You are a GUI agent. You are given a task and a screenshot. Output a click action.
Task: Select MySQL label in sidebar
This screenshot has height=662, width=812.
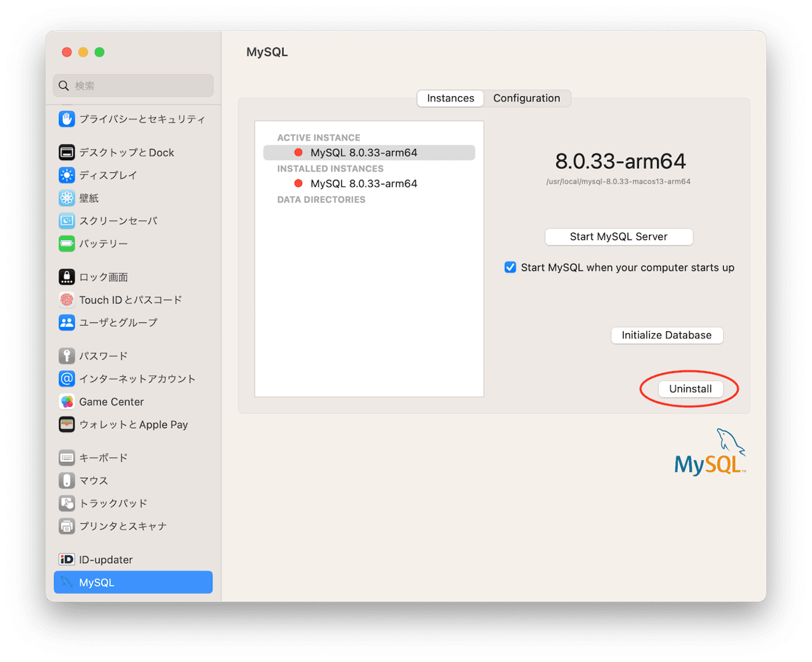97,583
